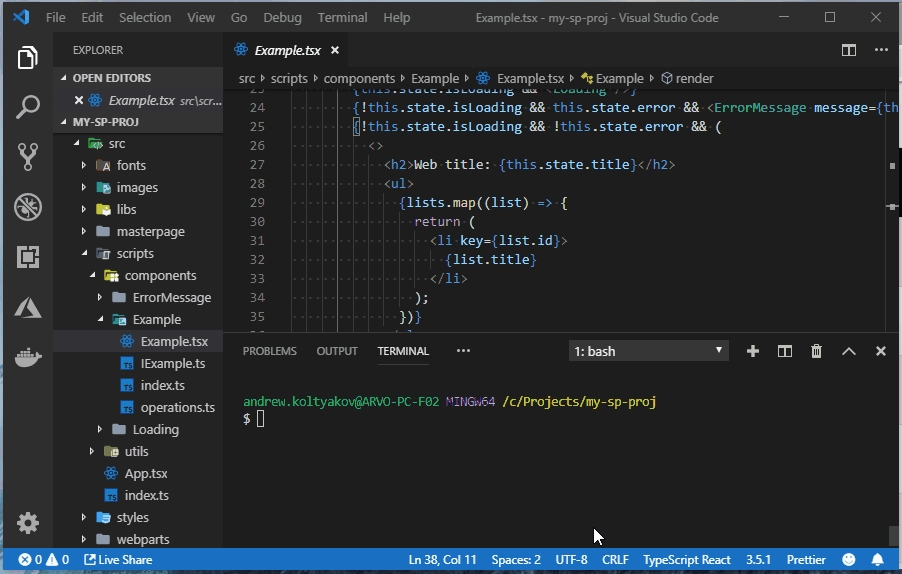Open operations.ts in the explorer tree
902x574 pixels.
(177, 407)
